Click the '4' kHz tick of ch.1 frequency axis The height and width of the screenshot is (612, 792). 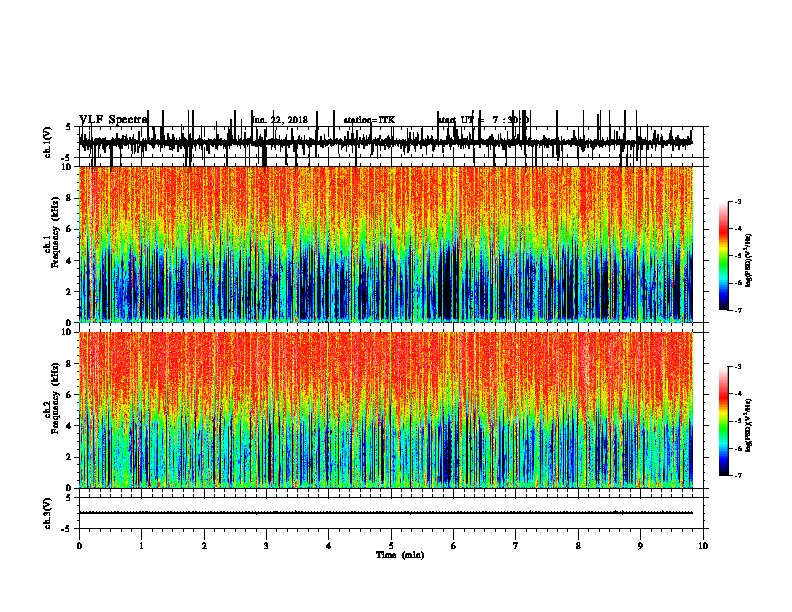point(69,261)
